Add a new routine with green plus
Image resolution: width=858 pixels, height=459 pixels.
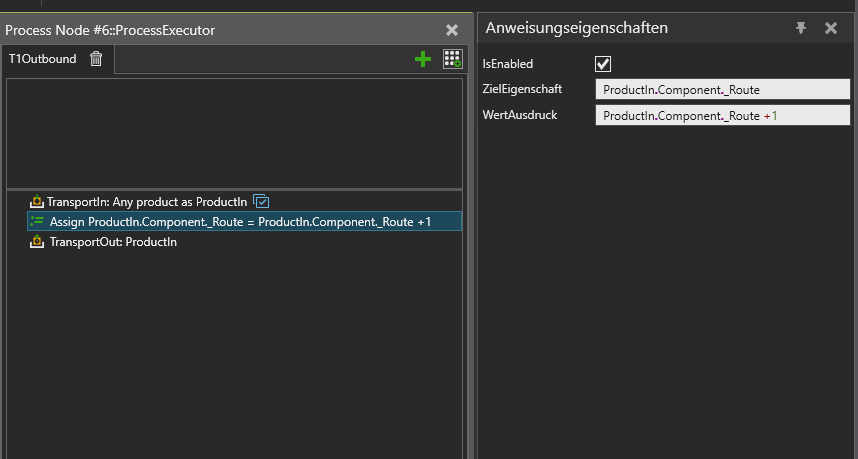point(423,59)
